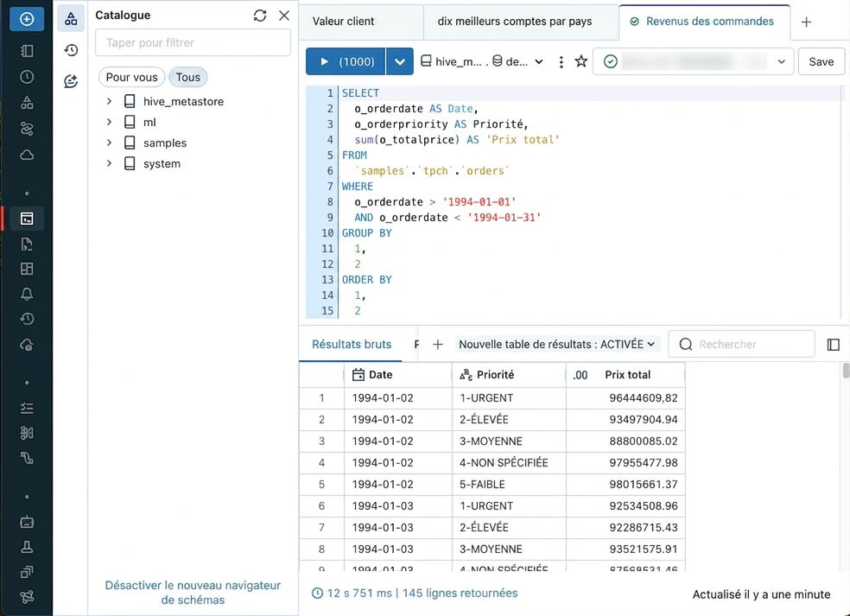Open Job Runs list icon in sidebar
Image resolution: width=850 pixels, height=616 pixels.
pyautogui.click(x=27, y=408)
